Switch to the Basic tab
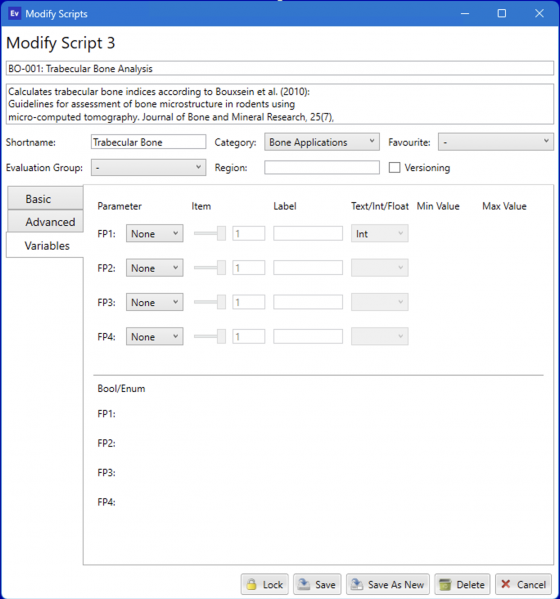 (x=45, y=198)
